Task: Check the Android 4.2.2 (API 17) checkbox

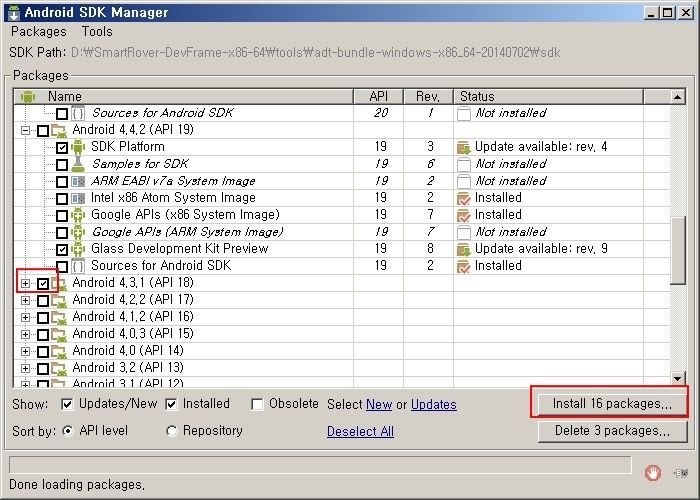Action: click(x=43, y=300)
